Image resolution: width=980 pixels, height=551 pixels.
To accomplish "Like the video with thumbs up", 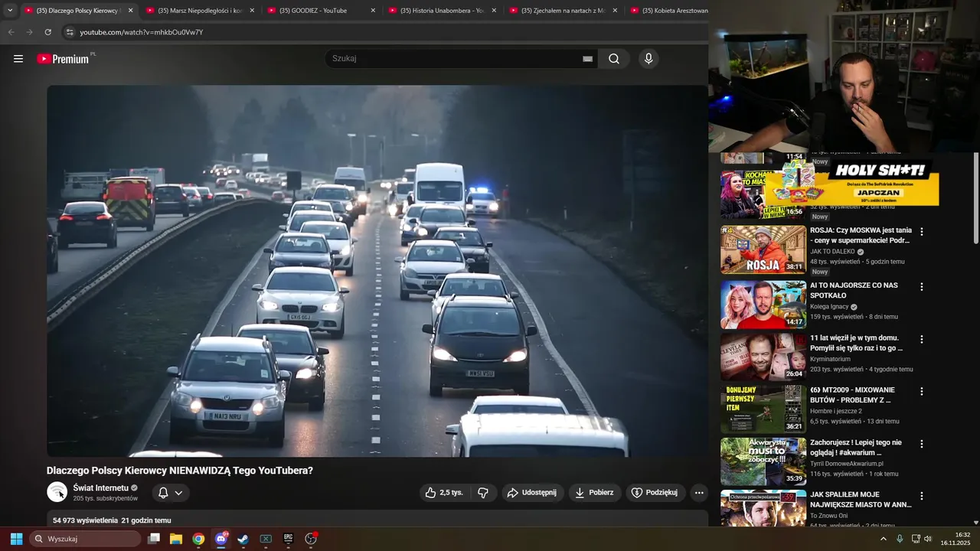I will coord(444,493).
